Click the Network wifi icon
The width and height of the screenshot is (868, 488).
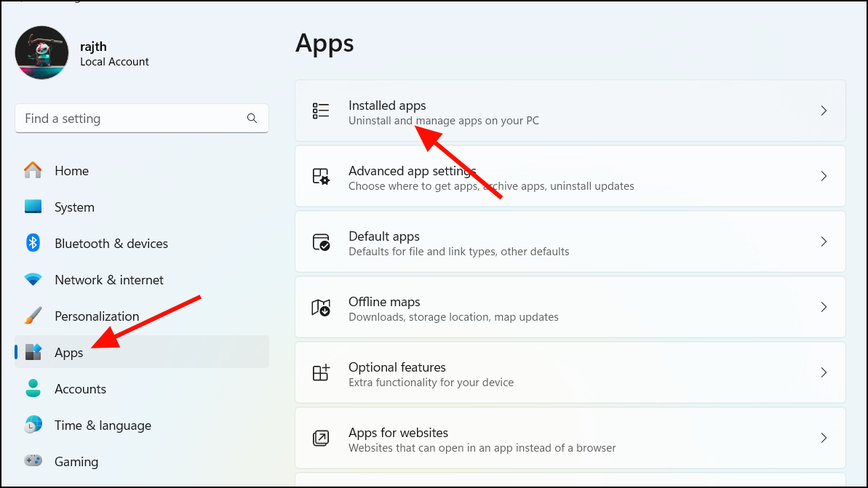point(33,279)
